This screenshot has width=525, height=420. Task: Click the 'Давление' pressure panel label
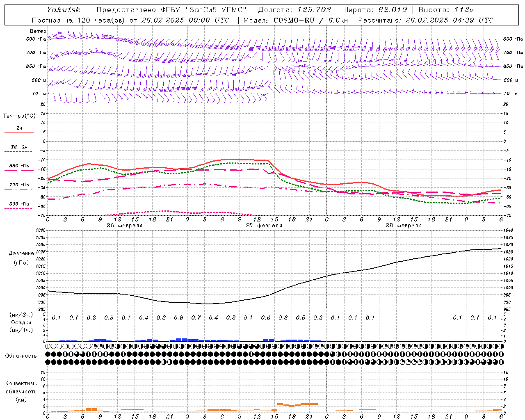pyautogui.click(x=21, y=253)
